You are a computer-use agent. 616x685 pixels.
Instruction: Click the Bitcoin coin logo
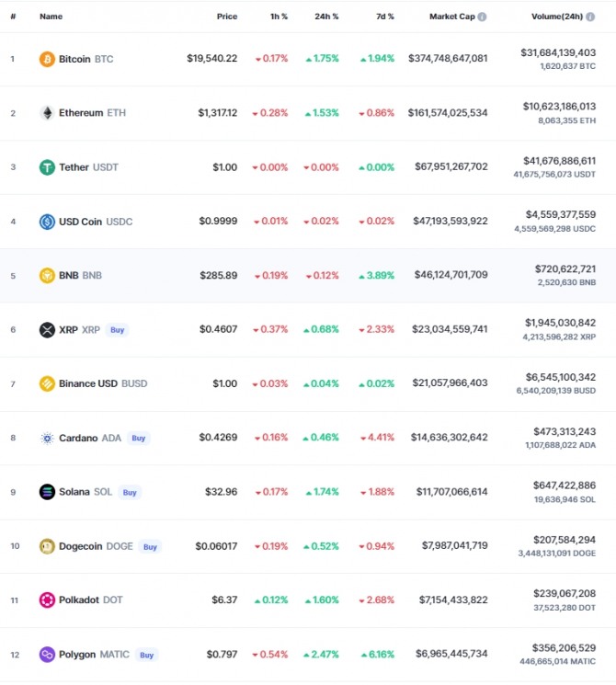pos(47,59)
